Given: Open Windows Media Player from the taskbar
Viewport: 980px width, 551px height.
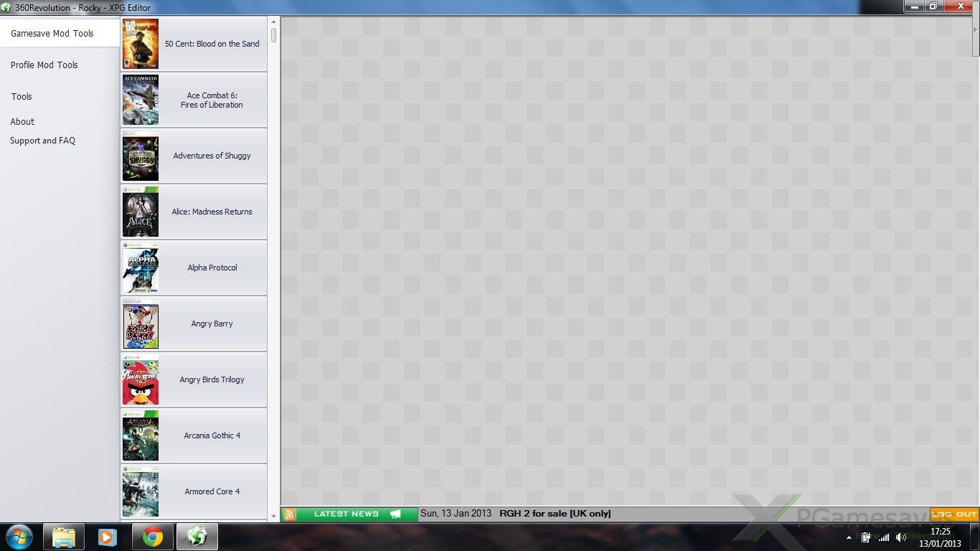Looking at the screenshot, I should [108, 537].
